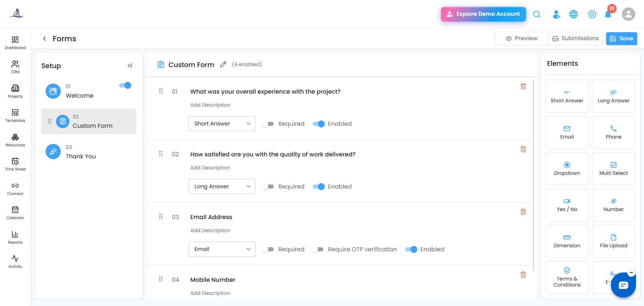
Task: Go to Reports in sidebar
Action: [x=15, y=237]
